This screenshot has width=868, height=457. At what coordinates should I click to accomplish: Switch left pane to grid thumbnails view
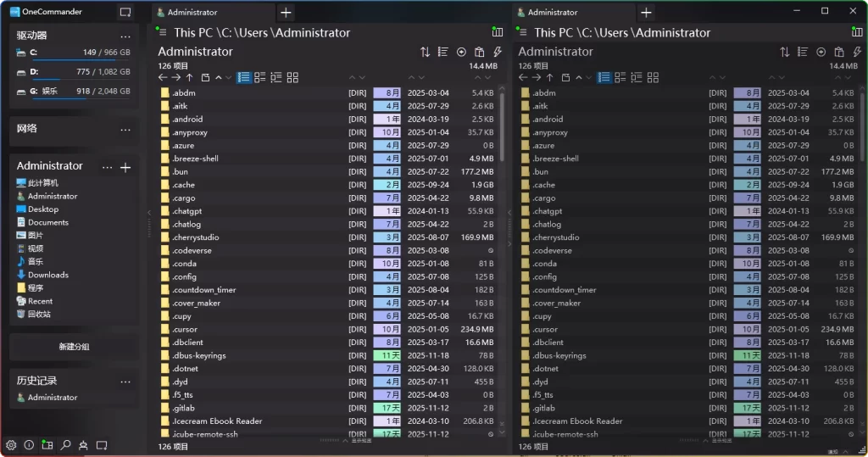292,77
